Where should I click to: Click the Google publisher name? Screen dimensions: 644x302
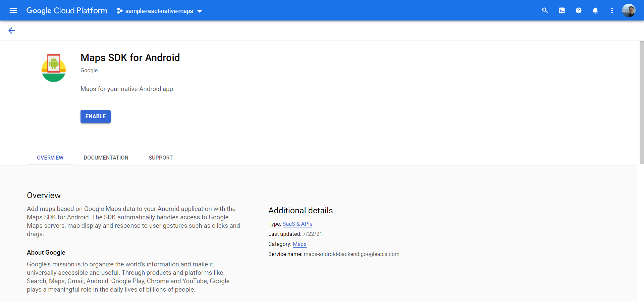tap(89, 70)
